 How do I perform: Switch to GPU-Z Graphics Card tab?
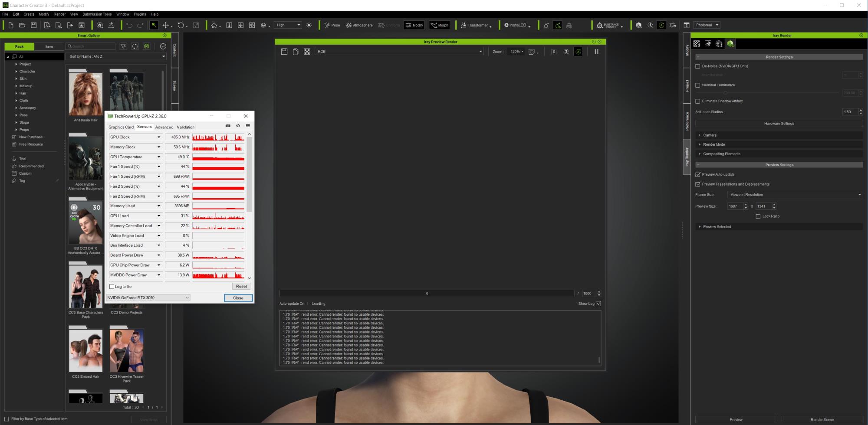click(121, 127)
